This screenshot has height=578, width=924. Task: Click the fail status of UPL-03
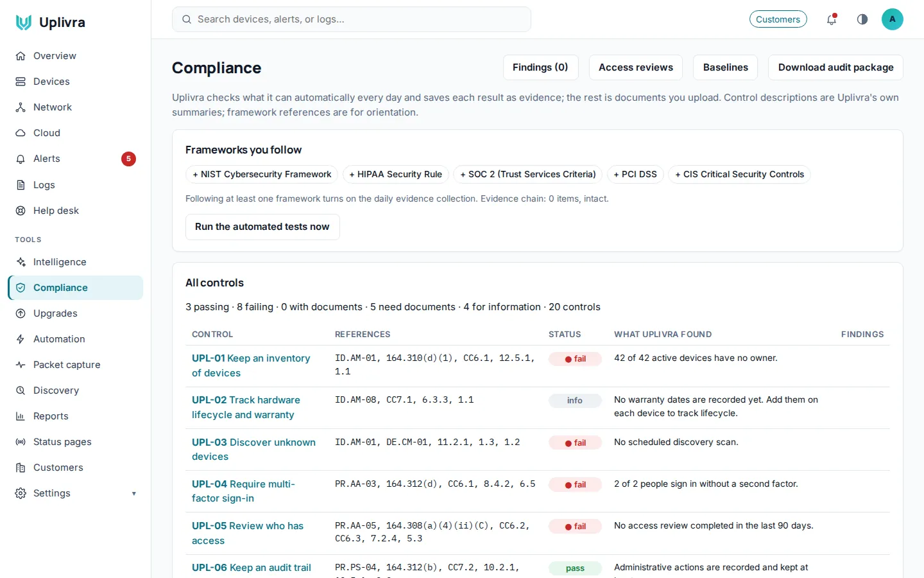(x=575, y=443)
